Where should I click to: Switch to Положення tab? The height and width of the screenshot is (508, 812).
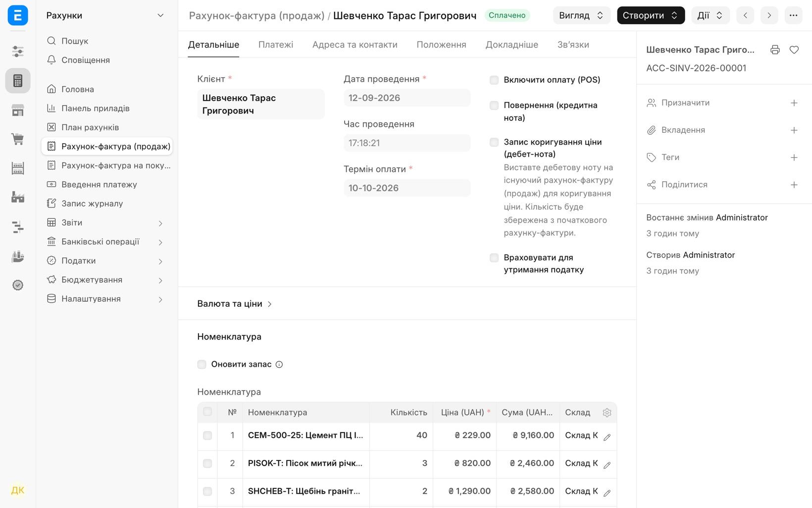coord(442,45)
